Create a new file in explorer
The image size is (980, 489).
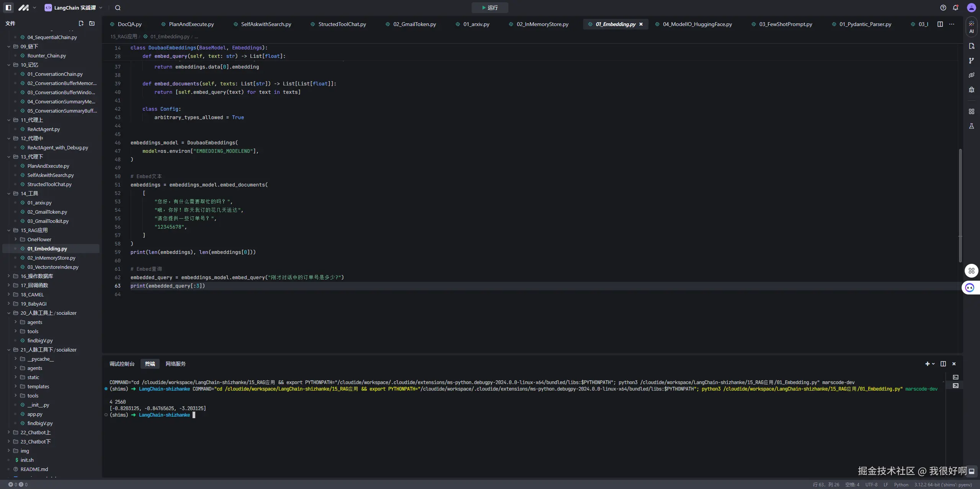[x=81, y=24]
